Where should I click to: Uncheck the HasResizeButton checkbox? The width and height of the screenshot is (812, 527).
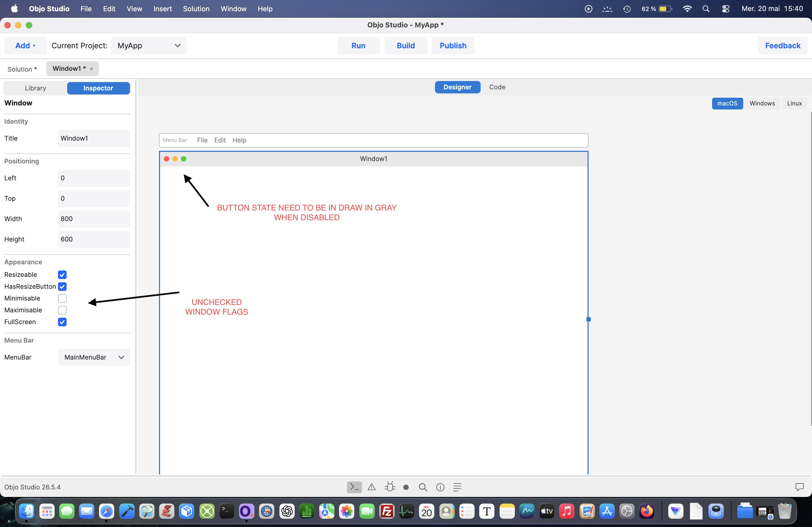pyautogui.click(x=62, y=287)
